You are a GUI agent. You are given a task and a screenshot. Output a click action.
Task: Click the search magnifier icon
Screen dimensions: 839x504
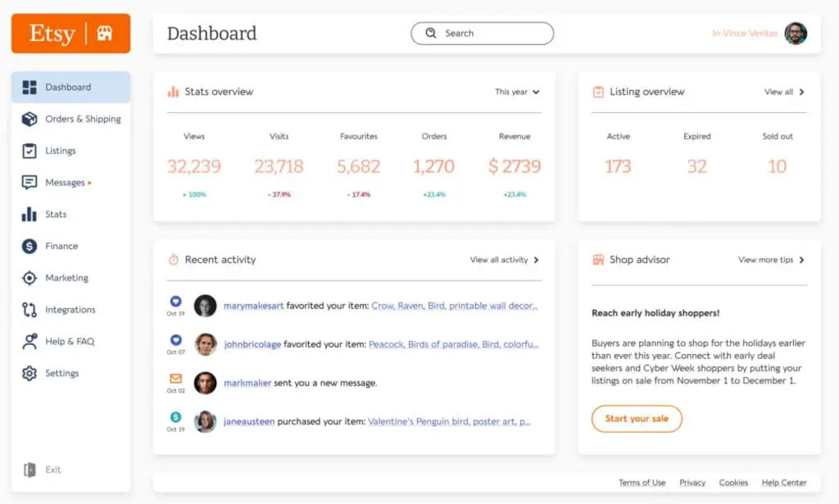click(431, 33)
